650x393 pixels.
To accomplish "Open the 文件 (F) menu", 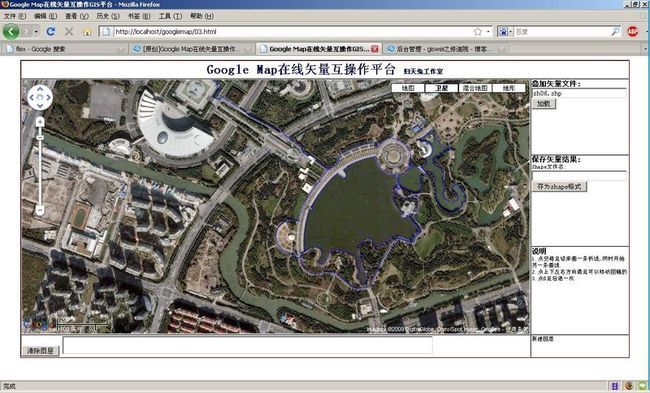I will point(15,16).
